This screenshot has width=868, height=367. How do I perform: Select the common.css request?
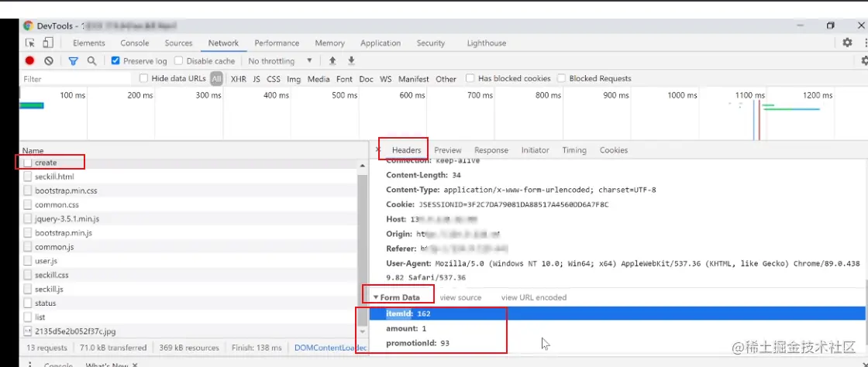[191, 204]
